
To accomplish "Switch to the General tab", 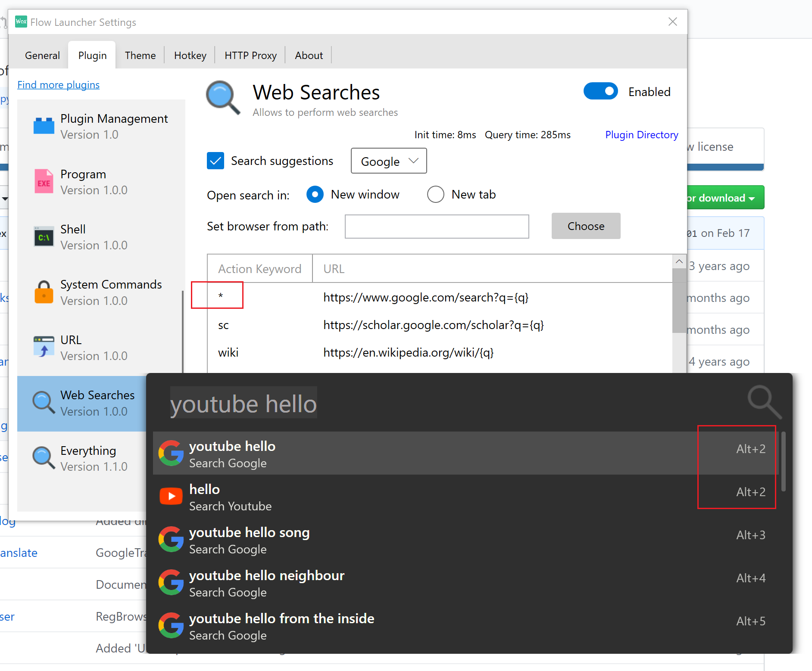I will [x=42, y=55].
